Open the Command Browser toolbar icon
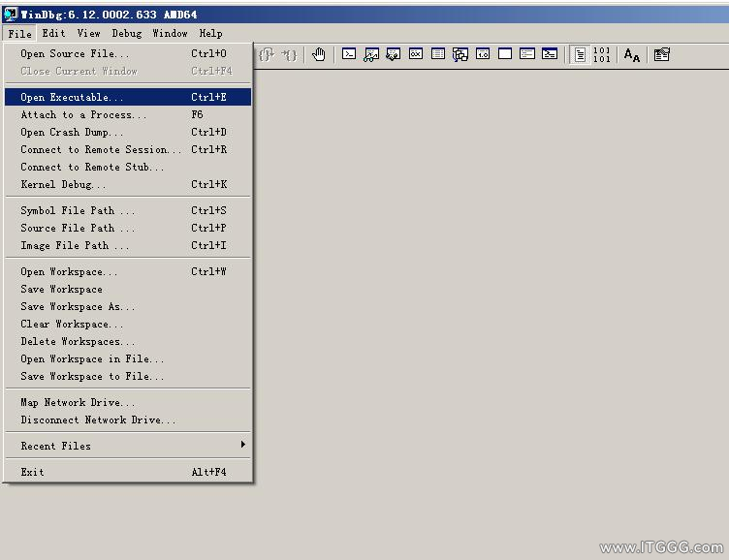This screenshot has width=729, height=560. click(x=550, y=54)
